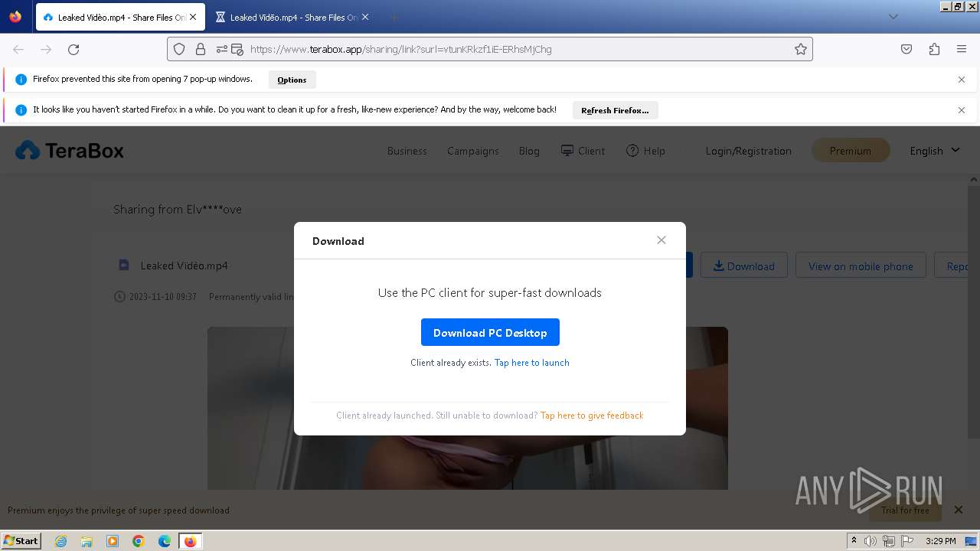Viewport: 980px width, 551px height.
Task: Open pop-up blocker Options button
Action: [292, 80]
